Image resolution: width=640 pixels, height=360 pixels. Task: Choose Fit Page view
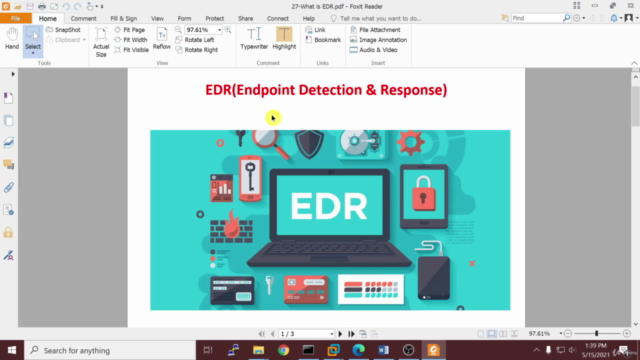pyautogui.click(x=129, y=30)
